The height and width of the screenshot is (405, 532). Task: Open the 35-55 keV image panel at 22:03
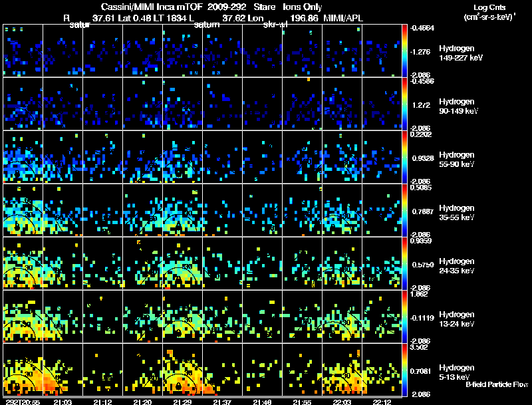tap(342, 210)
